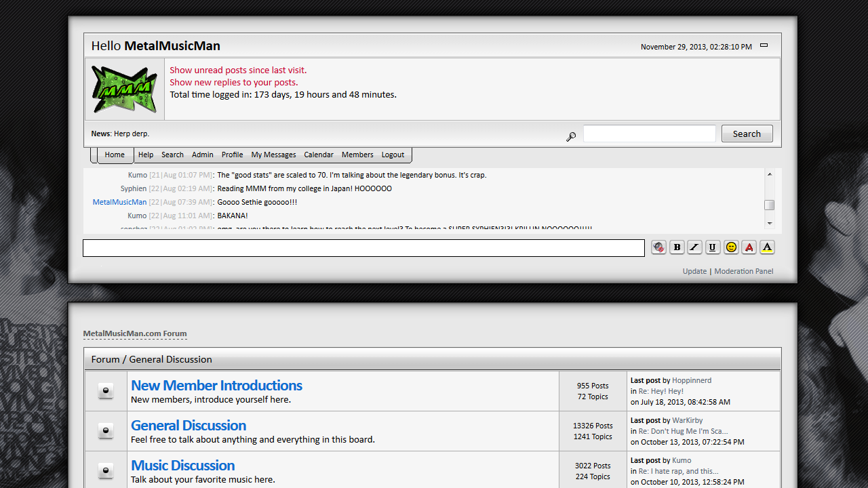Open the yellow text highlight color picker
Screen dimensions: 868x488
click(x=767, y=247)
